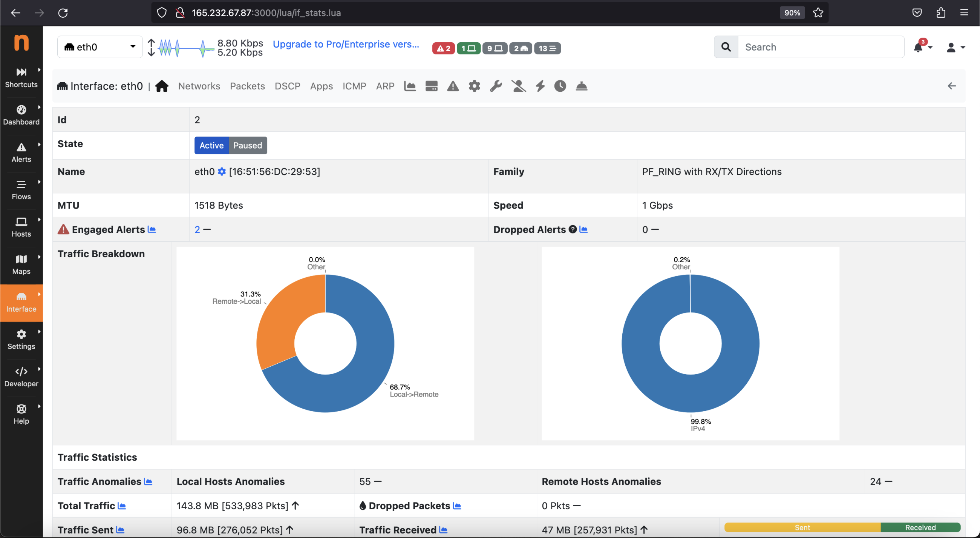Click the alert triangle icon in the toolbar
Image resolution: width=980 pixels, height=538 pixels.
[453, 86]
